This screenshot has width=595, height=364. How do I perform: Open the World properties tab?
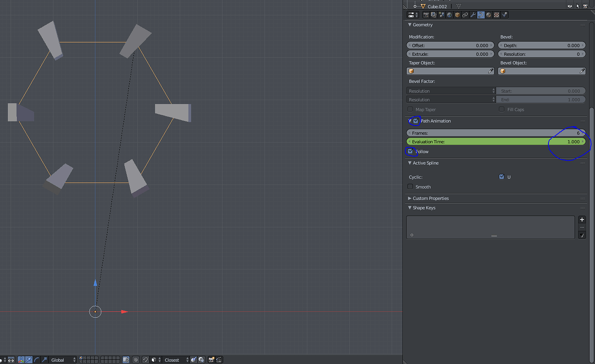pos(449,15)
